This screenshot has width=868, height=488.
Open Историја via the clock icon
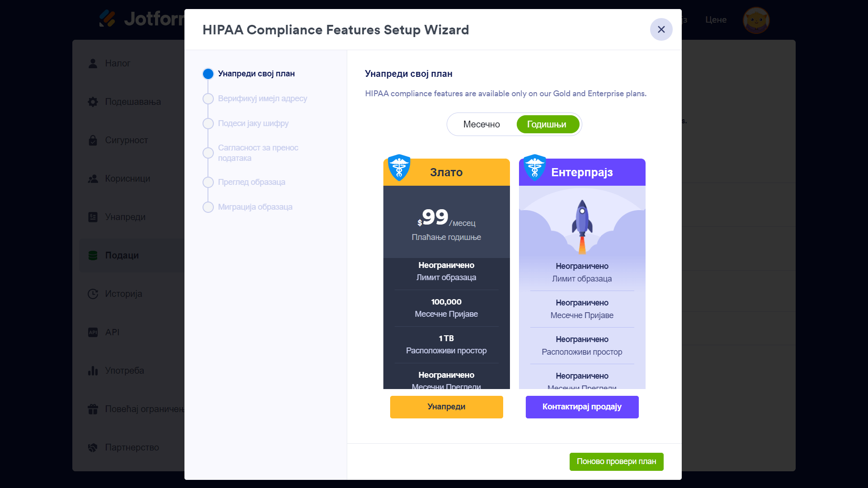pos(93,294)
